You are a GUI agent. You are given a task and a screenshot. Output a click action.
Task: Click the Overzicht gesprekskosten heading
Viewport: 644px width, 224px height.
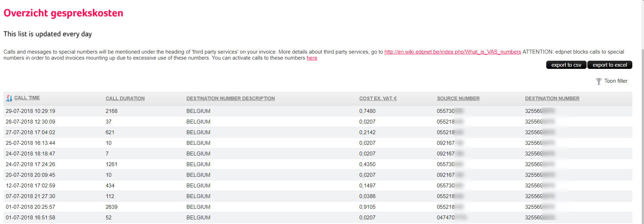pos(63,13)
